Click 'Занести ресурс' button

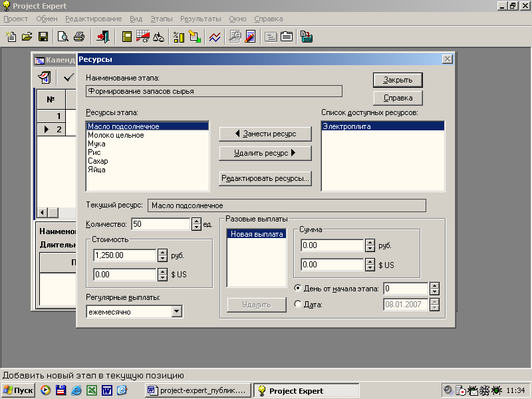(x=265, y=134)
